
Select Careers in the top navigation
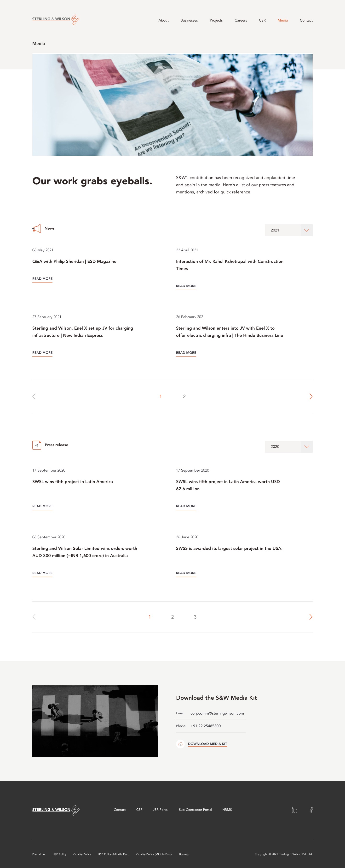click(241, 21)
